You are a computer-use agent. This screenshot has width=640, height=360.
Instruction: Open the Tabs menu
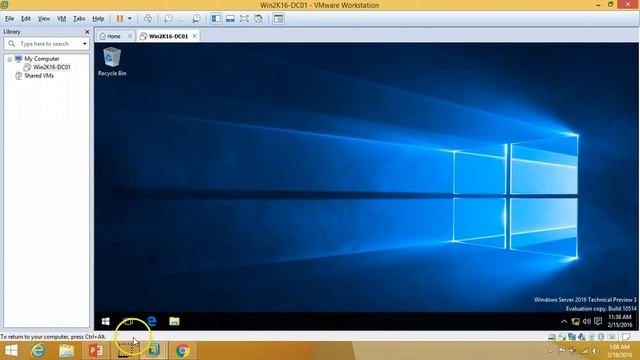click(79, 19)
